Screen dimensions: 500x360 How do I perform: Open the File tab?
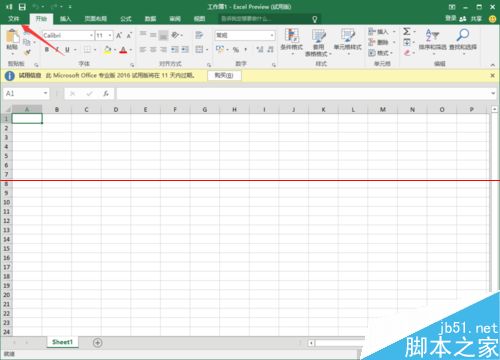pos(14,19)
